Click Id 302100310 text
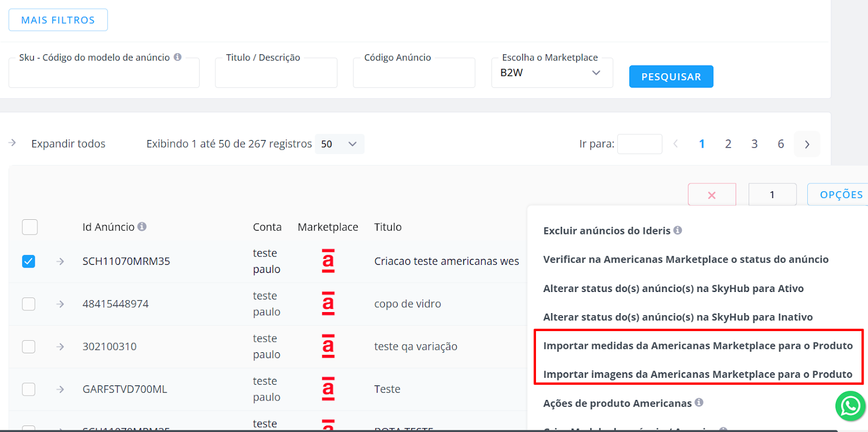The width and height of the screenshot is (868, 432). pyautogui.click(x=110, y=346)
